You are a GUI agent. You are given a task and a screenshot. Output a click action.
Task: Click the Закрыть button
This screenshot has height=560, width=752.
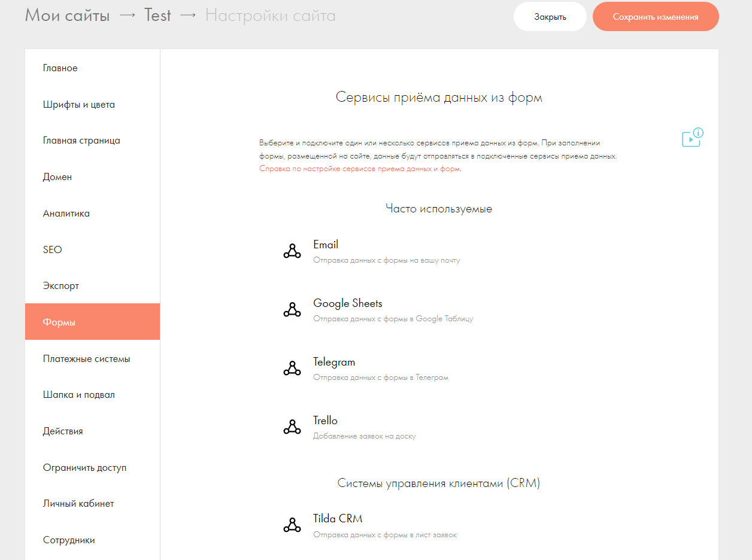550,17
